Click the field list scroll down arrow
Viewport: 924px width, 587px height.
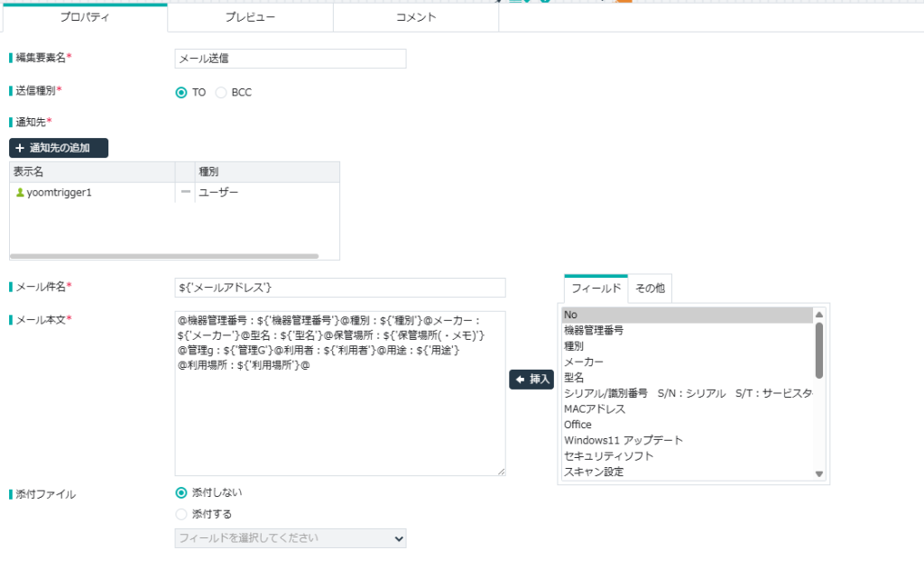819,473
